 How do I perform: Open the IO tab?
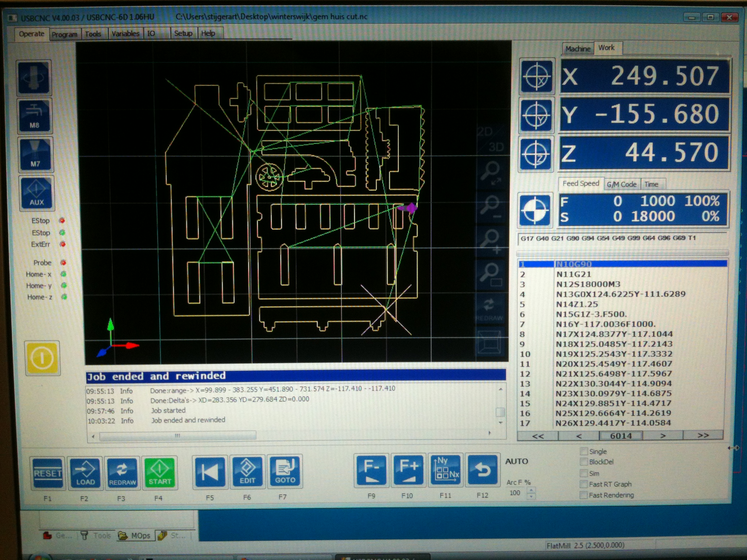pos(151,34)
